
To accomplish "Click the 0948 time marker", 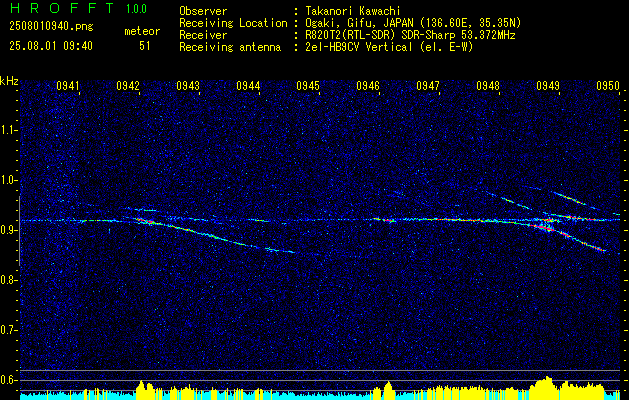I will point(488,86).
